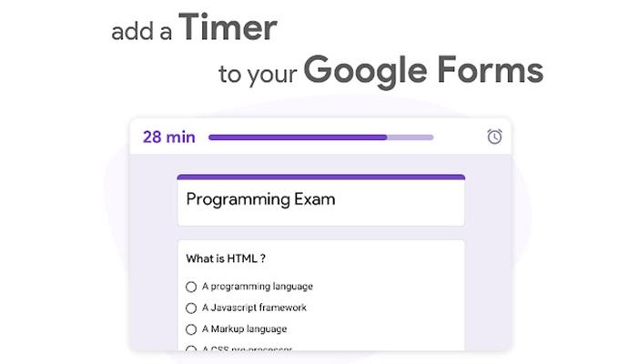Click the "28 min" remaining time label
Viewport: 619px width, 364px height.
169,137
